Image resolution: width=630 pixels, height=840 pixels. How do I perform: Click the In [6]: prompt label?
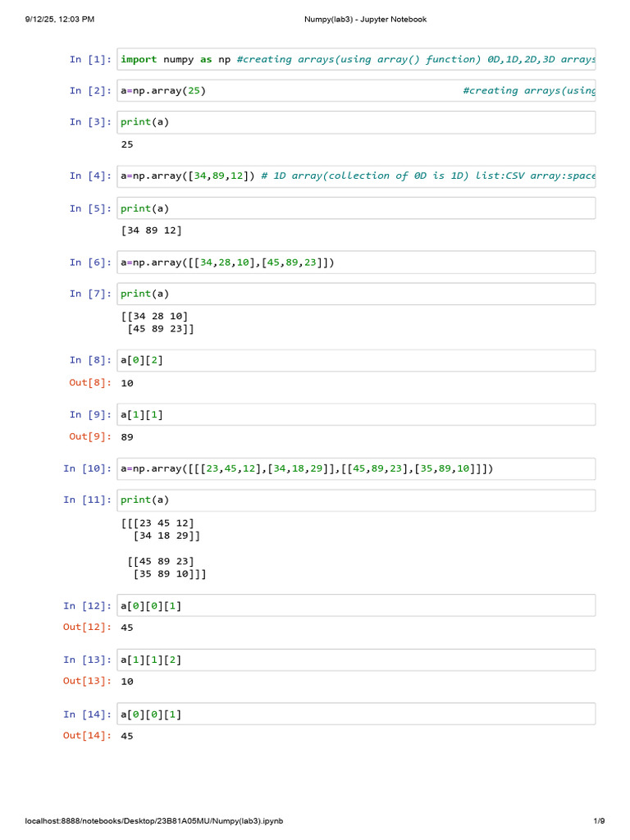(x=90, y=262)
